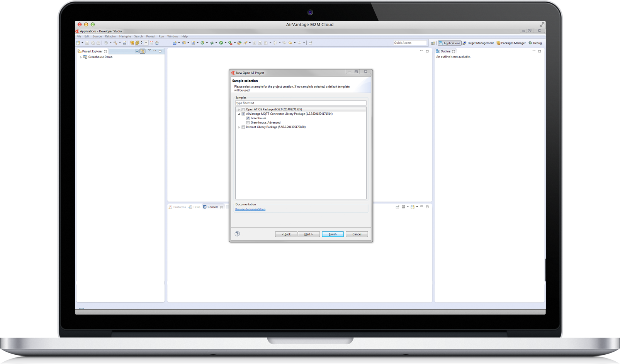Click the Debug bug icon in toolbar

212,43
